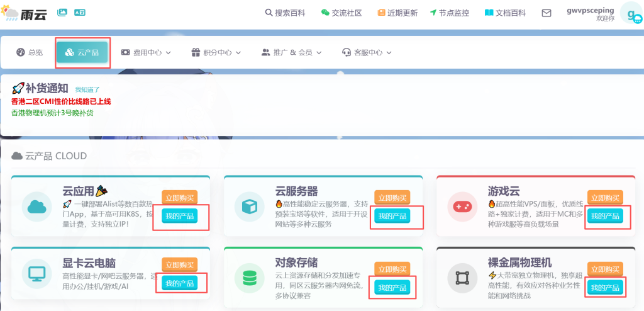Expand the 费用中心 dropdown menu
This screenshot has width=644, height=311.
[x=146, y=52]
